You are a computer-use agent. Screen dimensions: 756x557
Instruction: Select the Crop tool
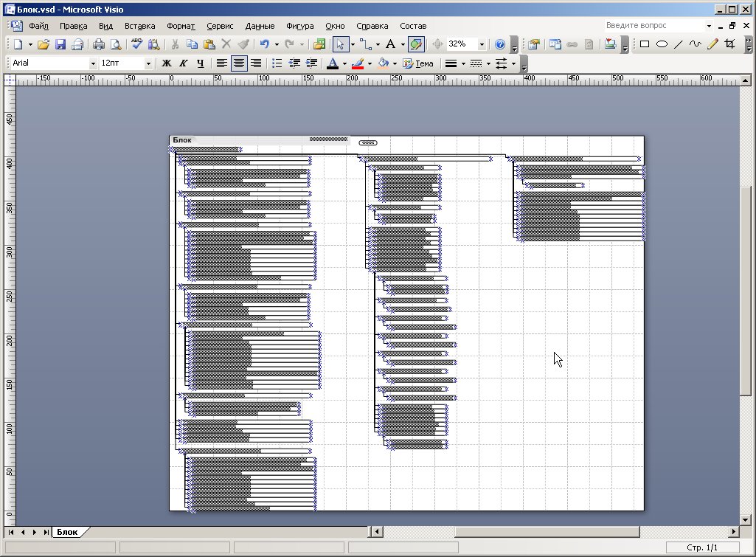pyautogui.click(x=729, y=44)
